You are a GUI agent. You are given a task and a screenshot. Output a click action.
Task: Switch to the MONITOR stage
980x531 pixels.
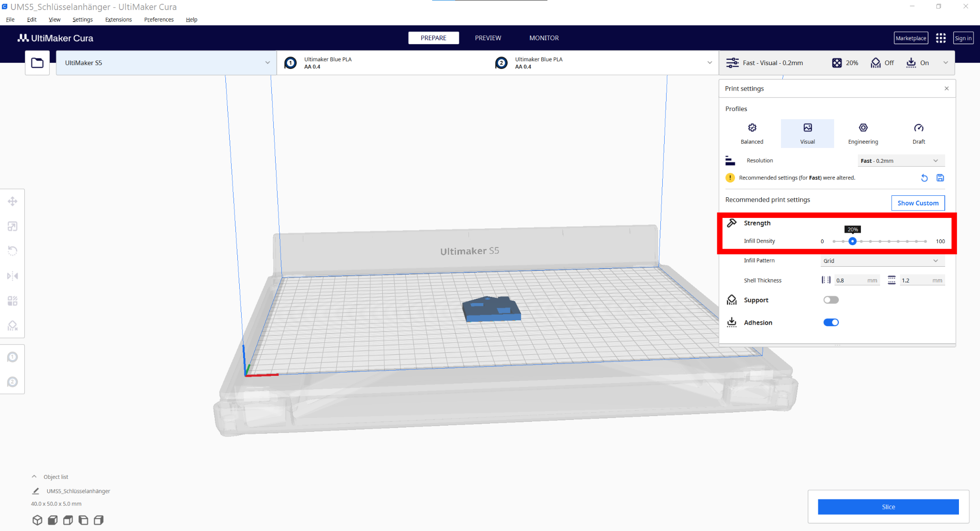pyautogui.click(x=544, y=38)
